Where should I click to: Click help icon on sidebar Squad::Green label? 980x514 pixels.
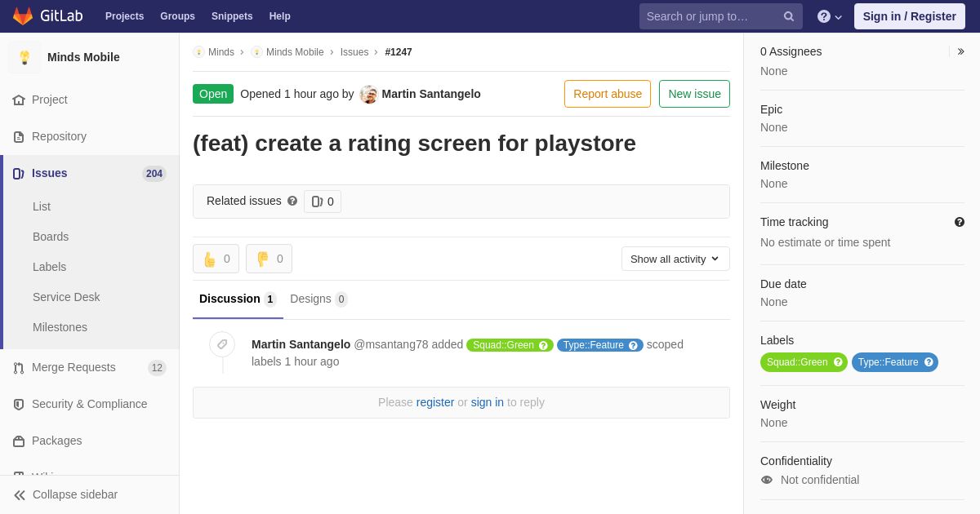coord(838,362)
